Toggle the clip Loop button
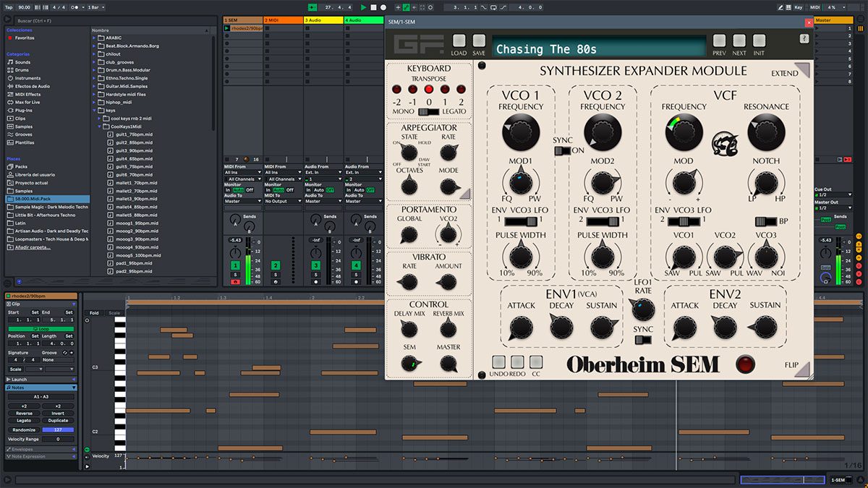The width and height of the screenshot is (868, 488). tap(40, 328)
